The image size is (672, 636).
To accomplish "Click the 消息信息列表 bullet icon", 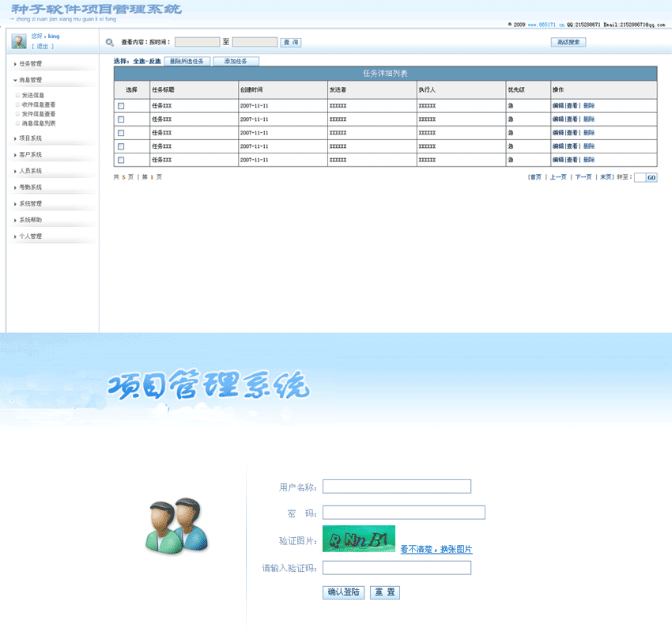I will [17, 123].
